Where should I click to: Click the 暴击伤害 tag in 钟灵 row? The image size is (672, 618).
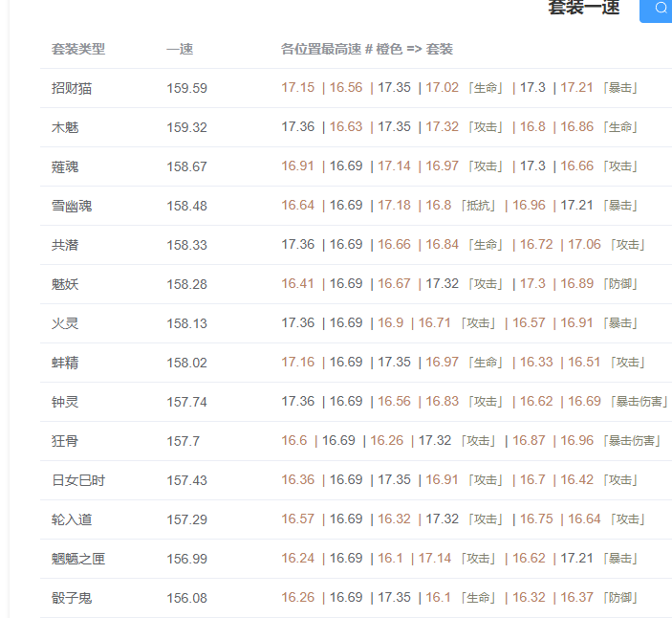(x=639, y=402)
